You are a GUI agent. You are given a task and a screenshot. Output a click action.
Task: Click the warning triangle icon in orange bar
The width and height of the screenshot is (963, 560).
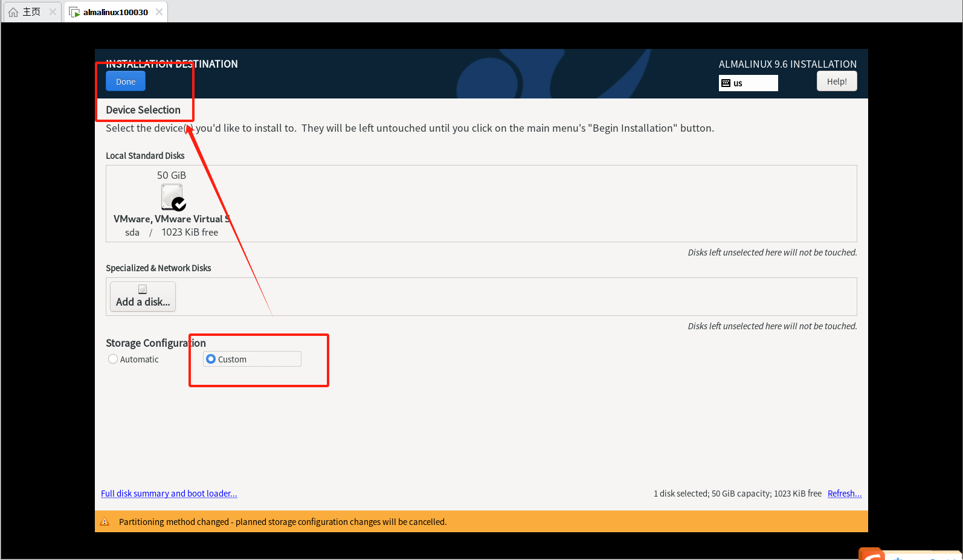pos(105,521)
